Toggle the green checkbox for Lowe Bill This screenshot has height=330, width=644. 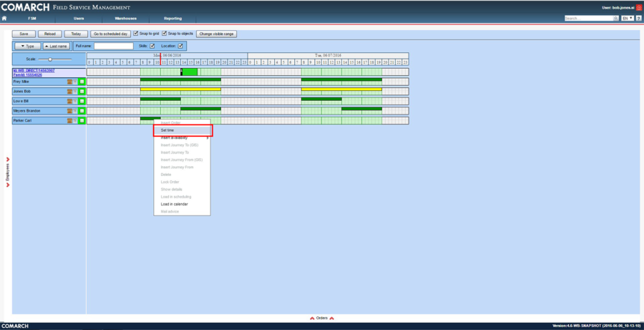[82, 101]
